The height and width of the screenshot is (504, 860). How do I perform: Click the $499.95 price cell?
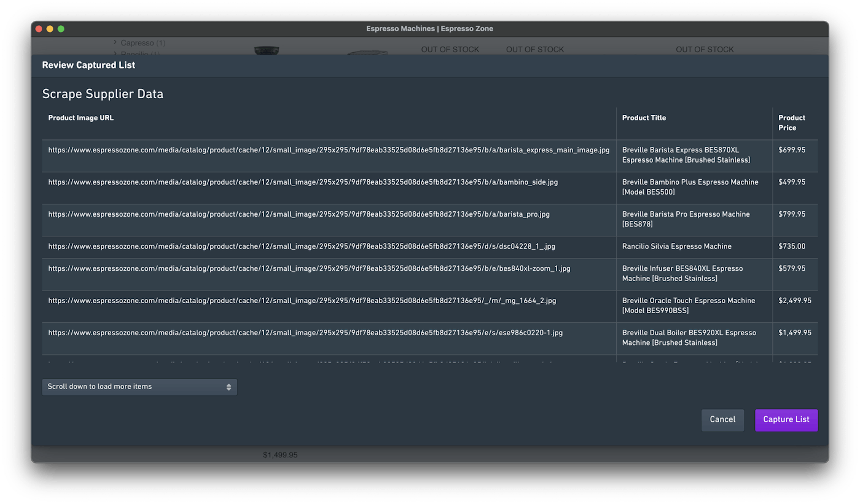tap(795, 188)
